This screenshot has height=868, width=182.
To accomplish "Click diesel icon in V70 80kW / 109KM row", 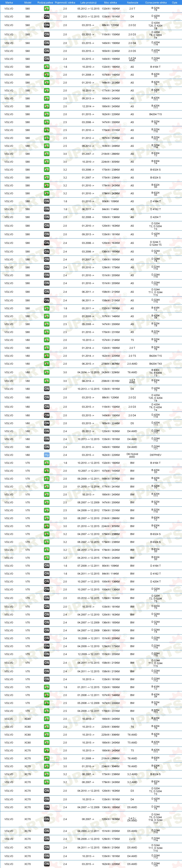I will pos(47,566).
